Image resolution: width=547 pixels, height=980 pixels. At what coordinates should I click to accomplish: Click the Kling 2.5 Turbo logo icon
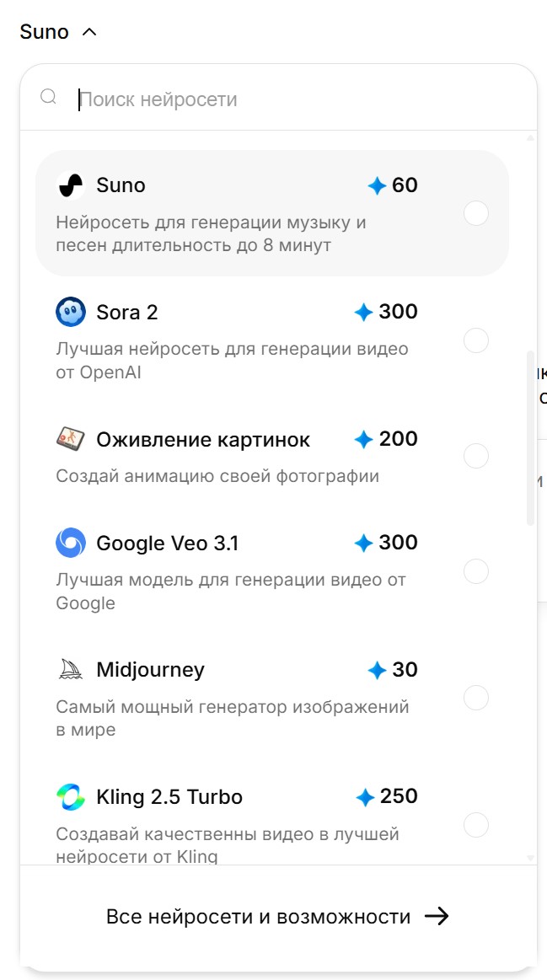[72, 797]
